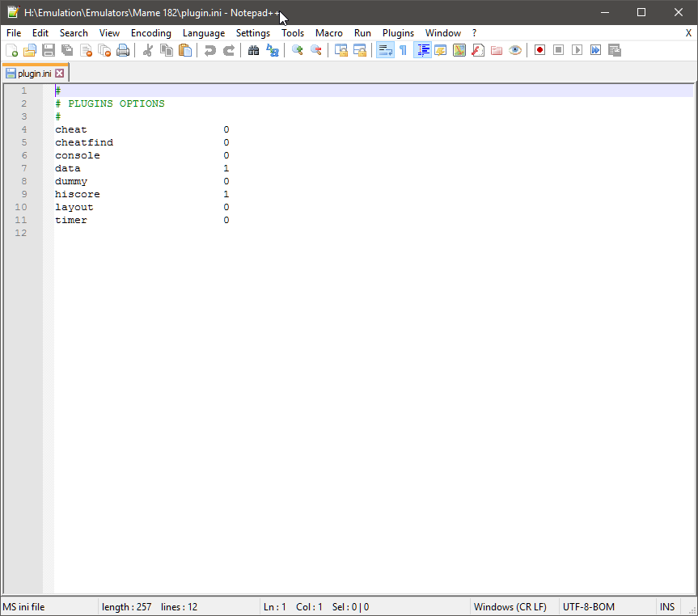Click 'length : 257' status entry
The height and width of the screenshot is (616, 698).
click(126, 607)
